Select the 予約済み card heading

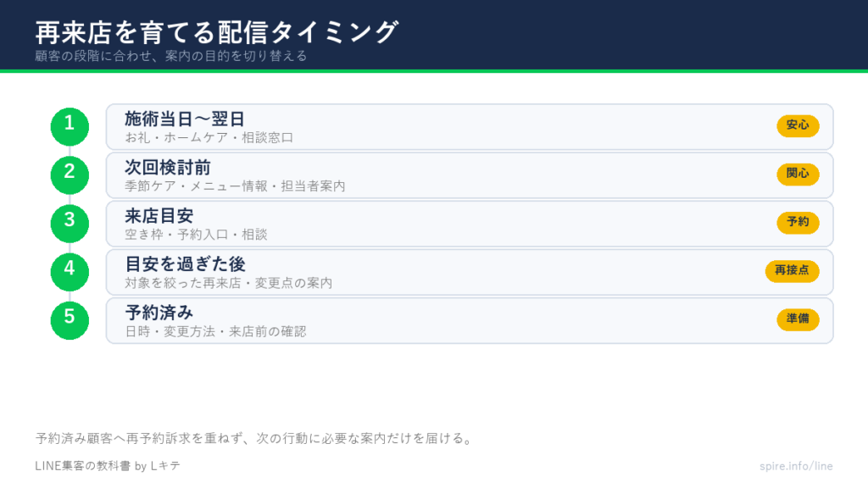tap(159, 313)
